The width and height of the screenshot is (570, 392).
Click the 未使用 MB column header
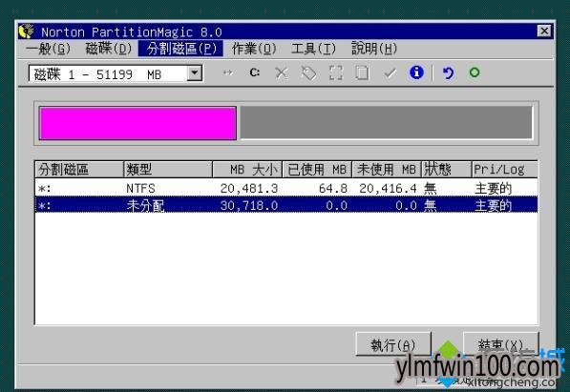pyautogui.click(x=387, y=170)
